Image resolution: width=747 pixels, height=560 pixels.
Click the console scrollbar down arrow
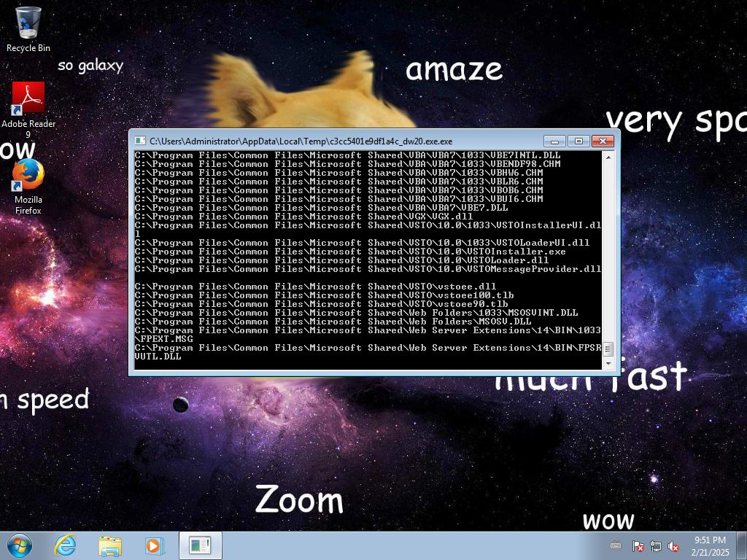[x=608, y=364]
